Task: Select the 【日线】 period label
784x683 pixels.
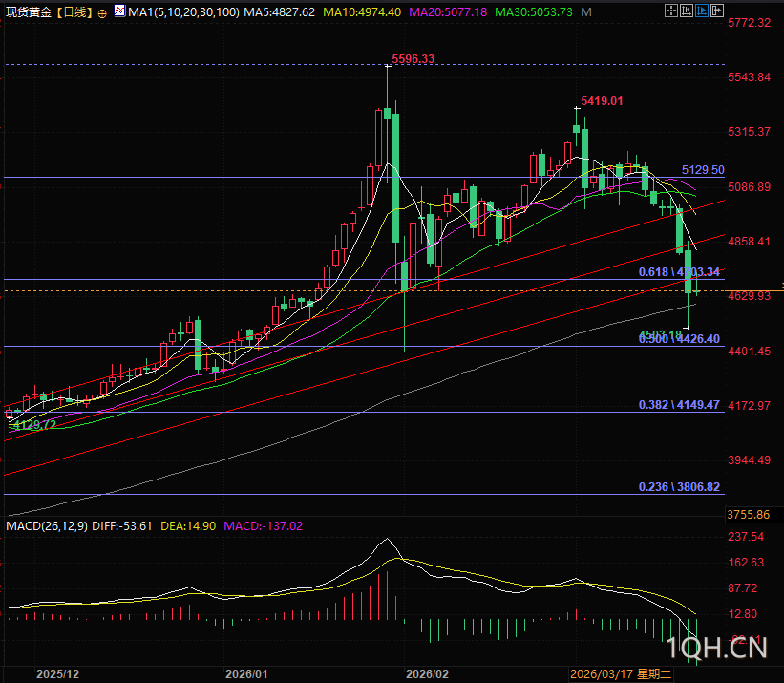Action: (74, 12)
